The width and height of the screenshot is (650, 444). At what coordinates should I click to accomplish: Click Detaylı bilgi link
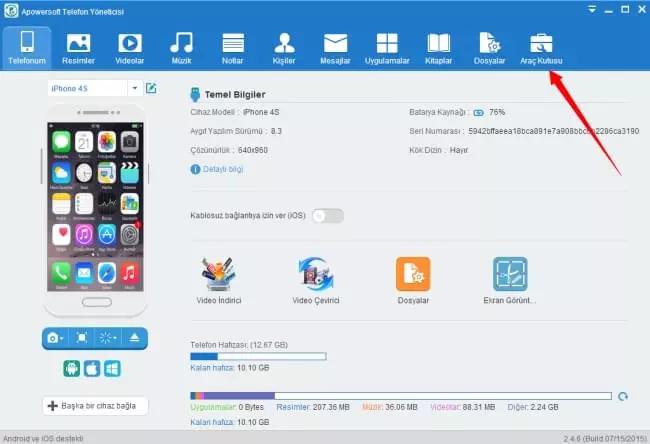pyautogui.click(x=217, y=169)
